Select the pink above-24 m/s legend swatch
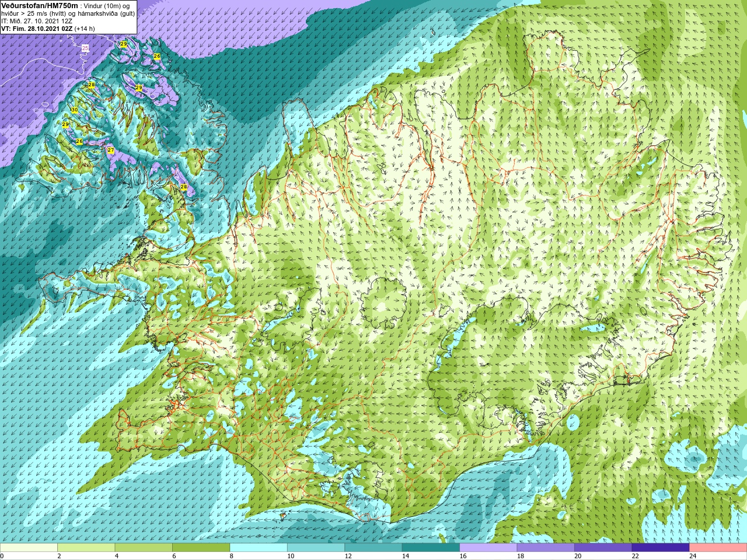The image size is (747, 560). pyautogui.click(x=718, y=548)
